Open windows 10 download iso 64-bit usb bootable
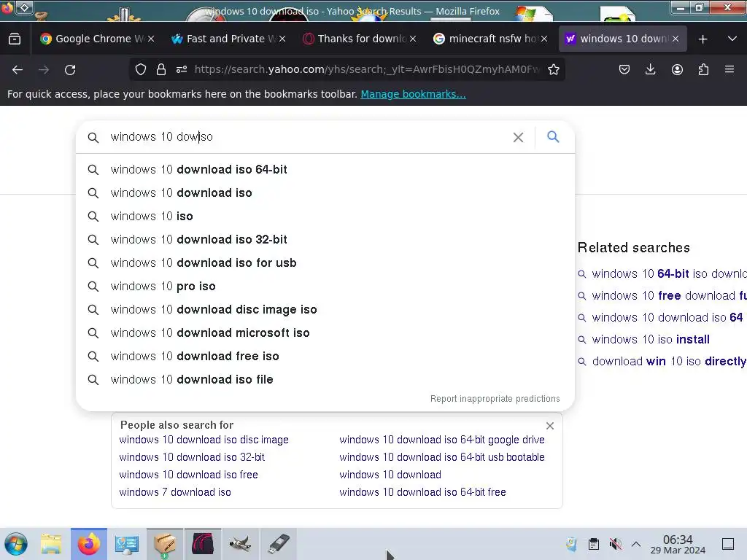Viewport: 747px width, 560px height. (442, 457)
